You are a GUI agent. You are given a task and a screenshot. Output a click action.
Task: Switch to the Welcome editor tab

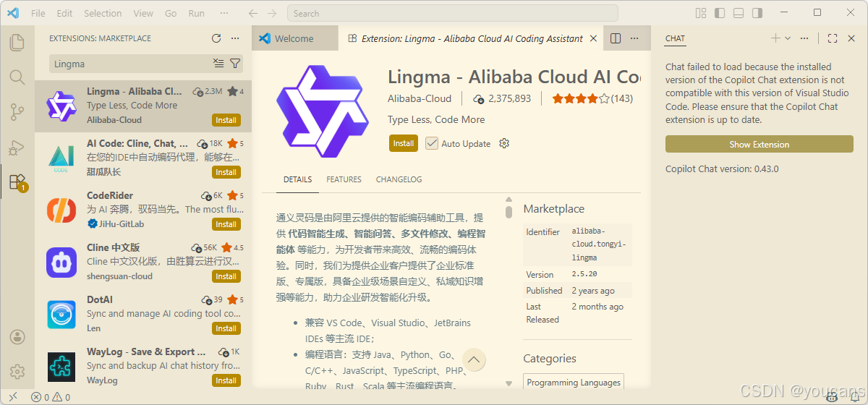pyautogui.click(x=294, y=38)
